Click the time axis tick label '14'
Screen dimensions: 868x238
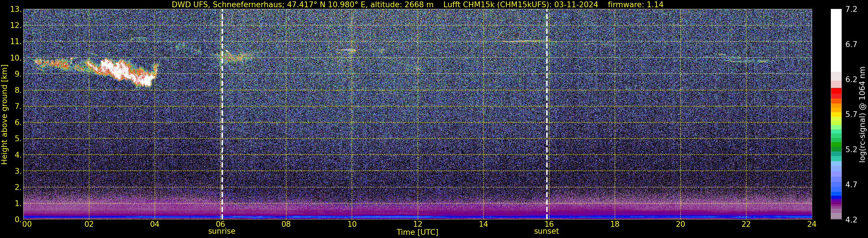[x=483, y=224]
